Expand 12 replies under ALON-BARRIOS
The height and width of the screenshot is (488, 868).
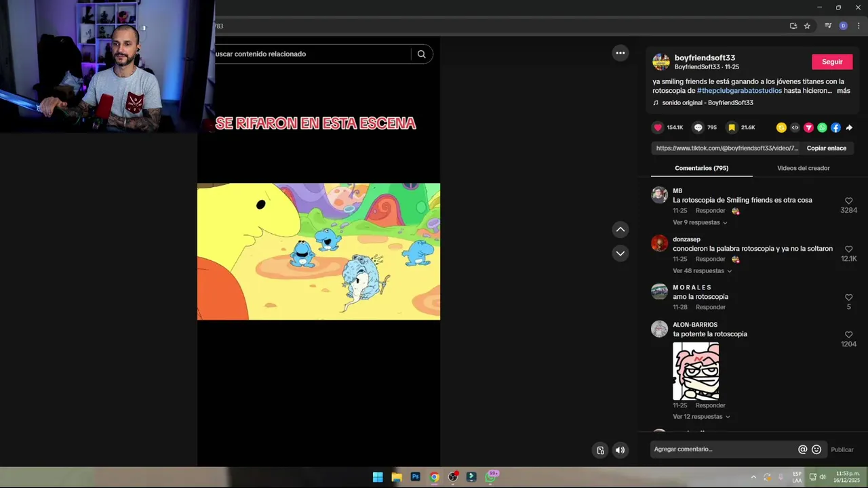[x=701, y=417]
